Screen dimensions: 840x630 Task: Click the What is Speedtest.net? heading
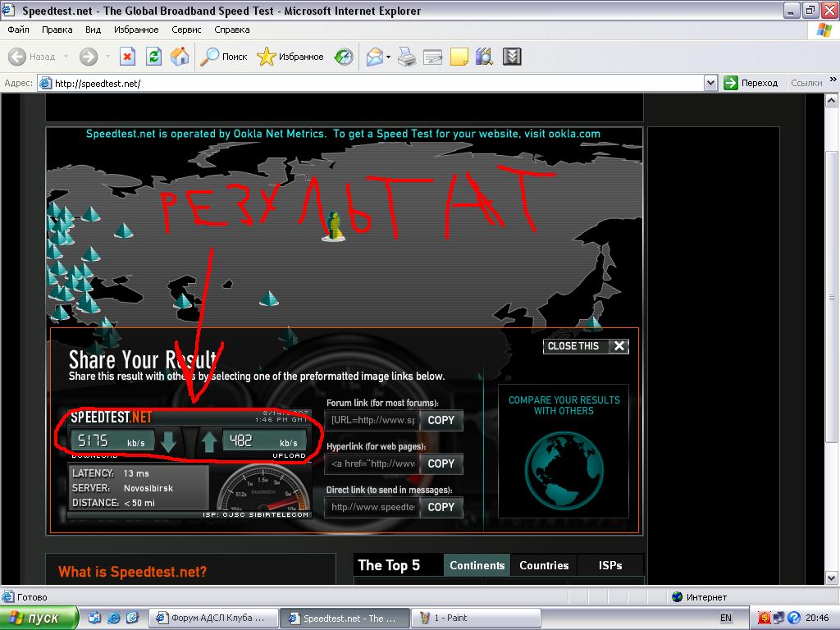tap(132, 572)
